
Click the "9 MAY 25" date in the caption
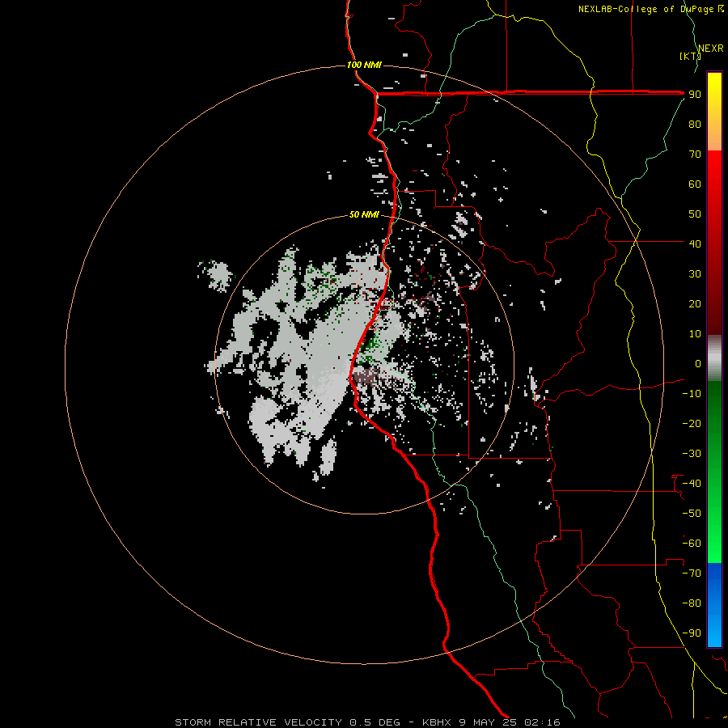(x=488, y=722)
